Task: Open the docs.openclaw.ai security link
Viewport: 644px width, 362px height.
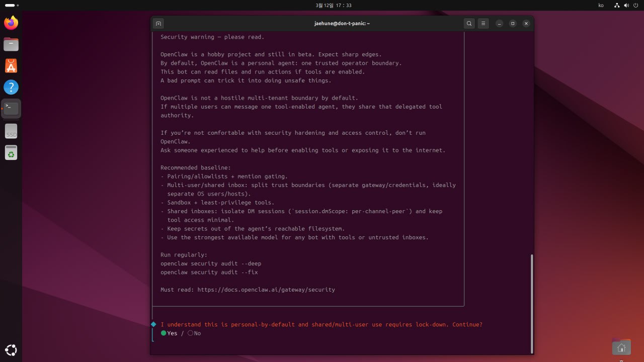Action: (266, 290)
